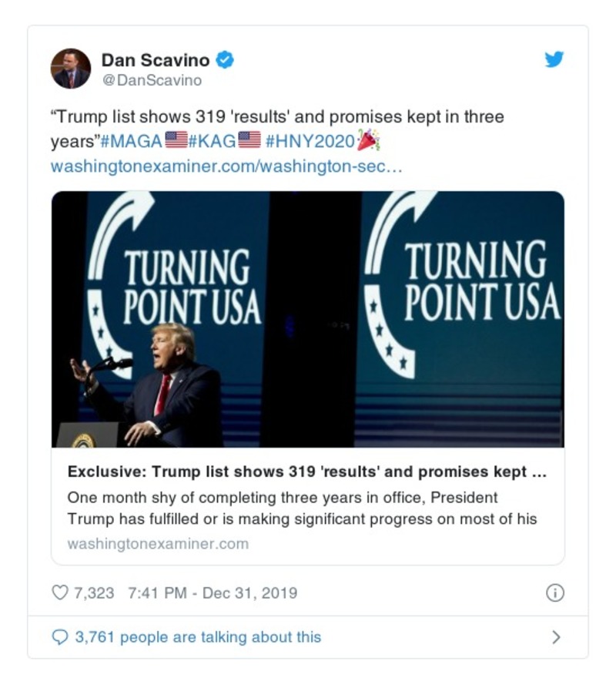Click the 'Exclusive: Trump list shows 319' headline
This screenshot has width=616, height=685.
(x=306, y=472)
